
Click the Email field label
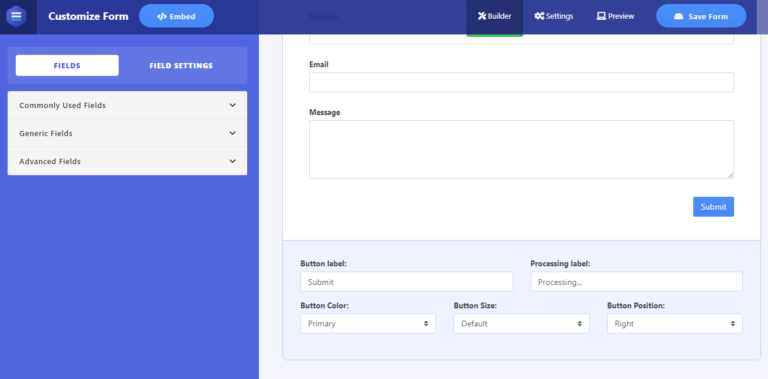(319, 64)
